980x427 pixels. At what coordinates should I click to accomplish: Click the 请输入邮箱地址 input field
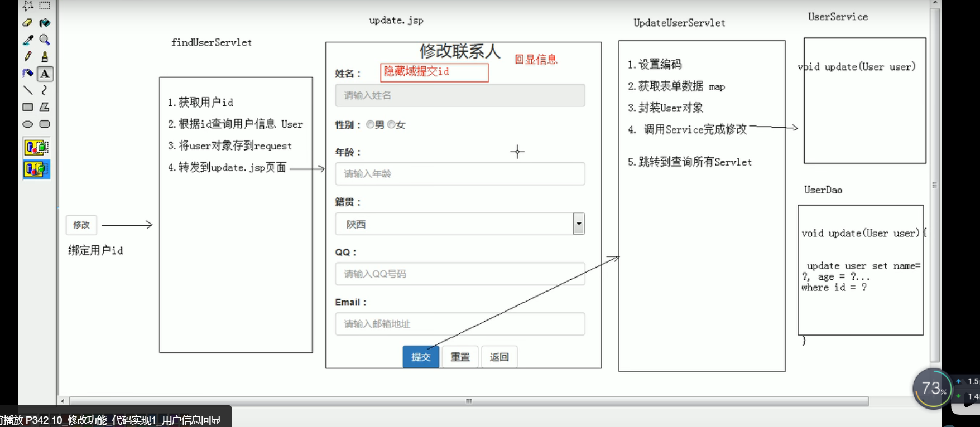pos(460,324)
